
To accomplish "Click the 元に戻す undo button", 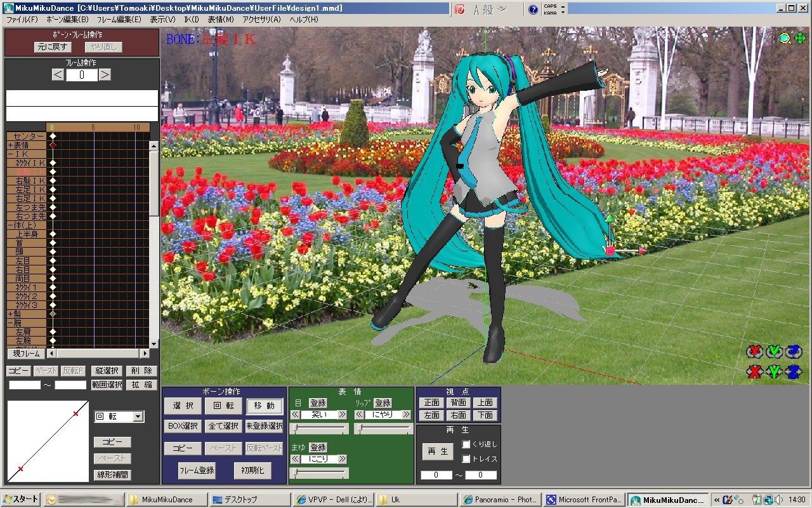I will (53, 47).
